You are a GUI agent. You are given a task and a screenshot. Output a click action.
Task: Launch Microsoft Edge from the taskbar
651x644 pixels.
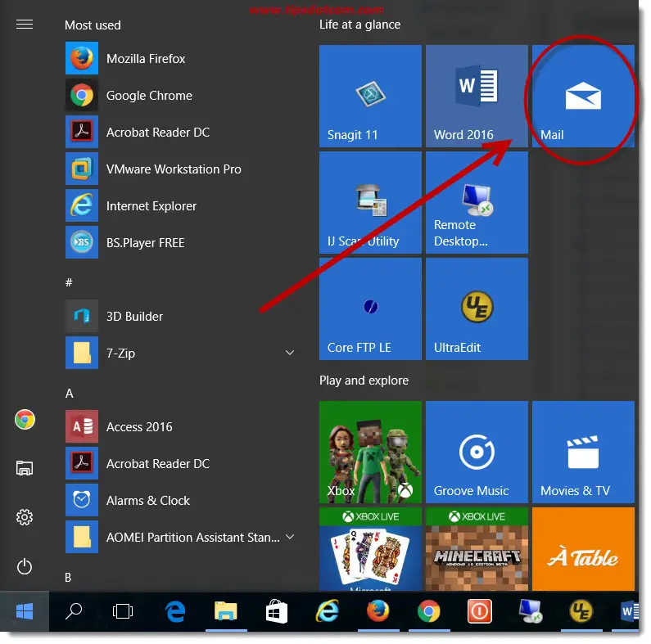coord(174,611)
